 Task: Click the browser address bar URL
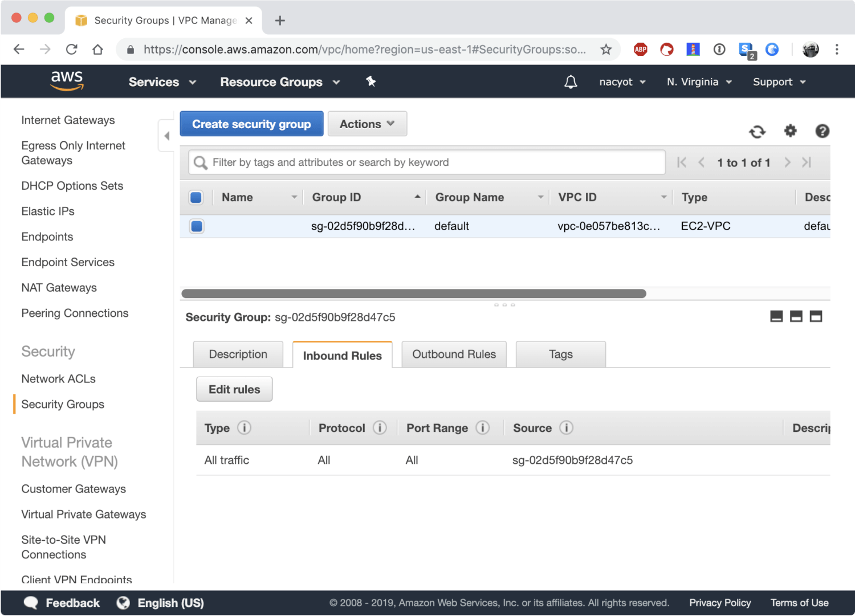tap(365, 50)
